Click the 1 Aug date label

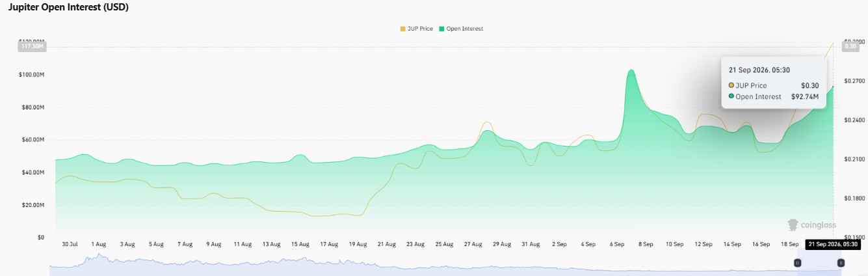pos(99,244)
